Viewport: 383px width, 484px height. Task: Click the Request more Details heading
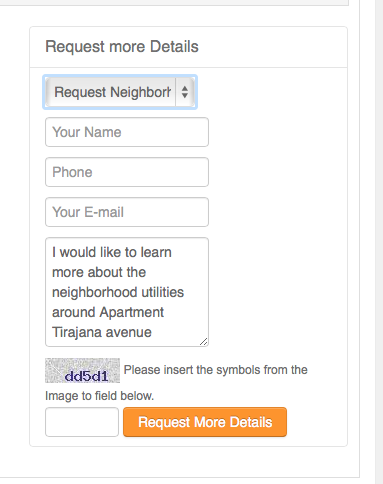[122, 47]
